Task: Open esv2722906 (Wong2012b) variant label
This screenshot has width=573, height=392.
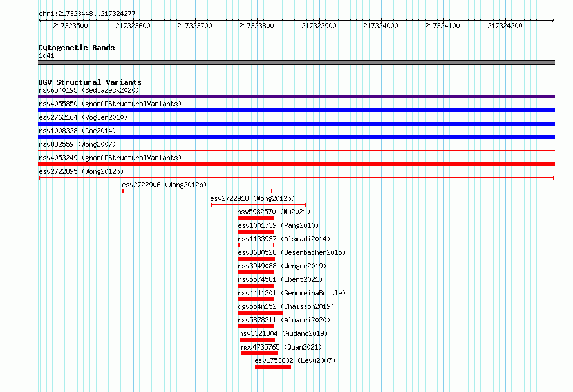Action: click(164, 185)
